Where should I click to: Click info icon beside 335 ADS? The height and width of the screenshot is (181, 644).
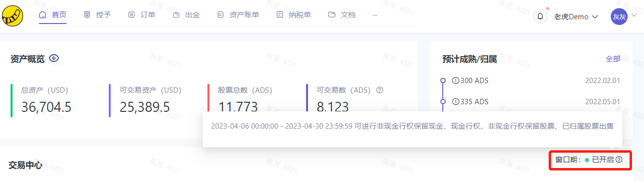455,101
